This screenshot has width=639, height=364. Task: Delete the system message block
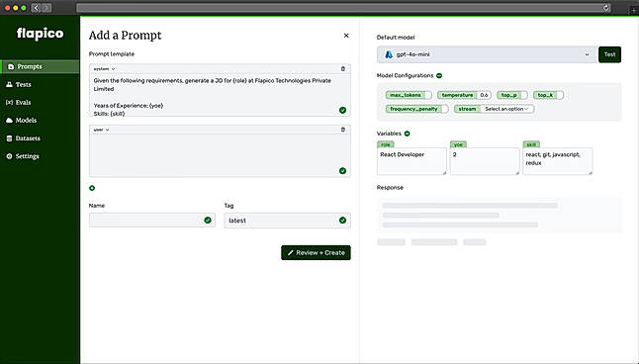pyautogui.click(x=342, y=69)
